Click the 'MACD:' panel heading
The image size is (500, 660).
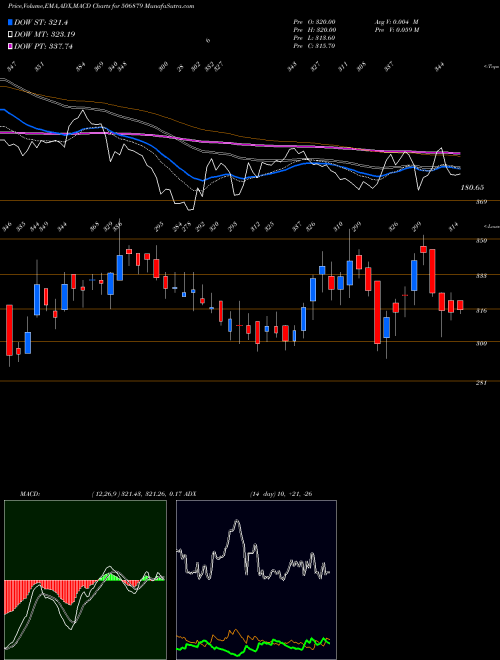tap(29, 494)
